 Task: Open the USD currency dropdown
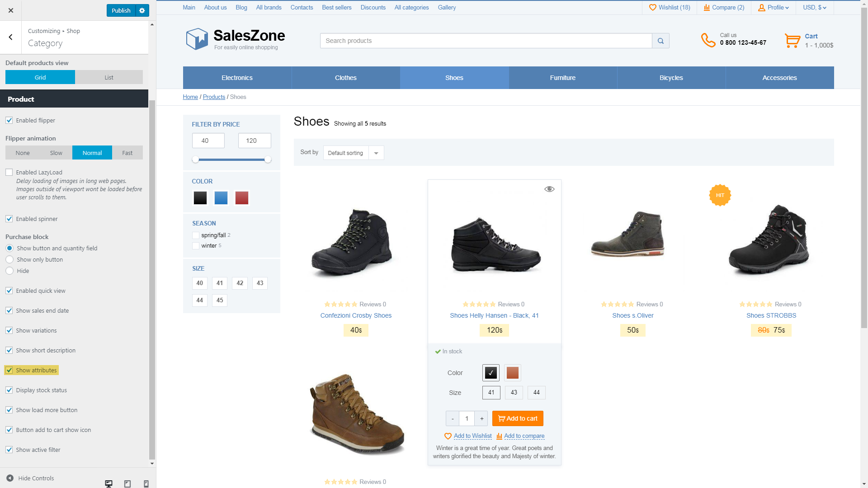pos(815,8)
